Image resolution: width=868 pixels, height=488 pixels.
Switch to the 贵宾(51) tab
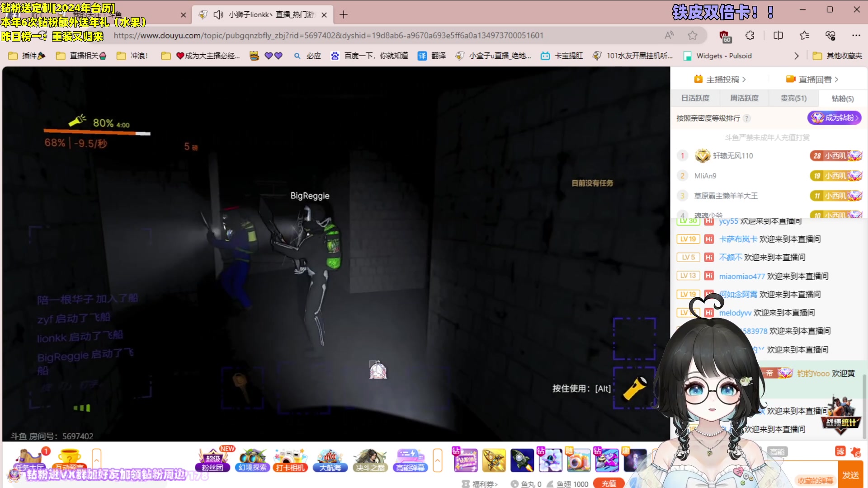(x=793, y=98)
